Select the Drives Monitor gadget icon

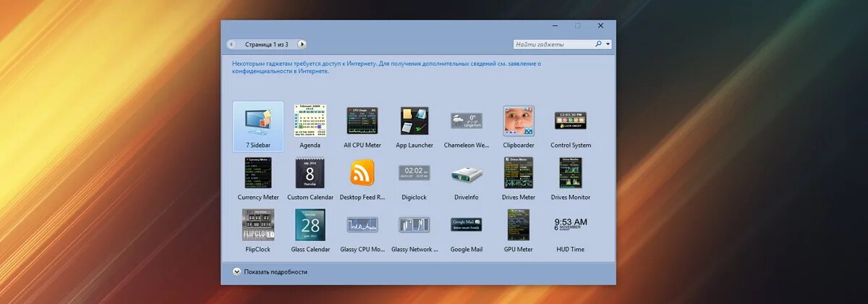pos(571,172)
